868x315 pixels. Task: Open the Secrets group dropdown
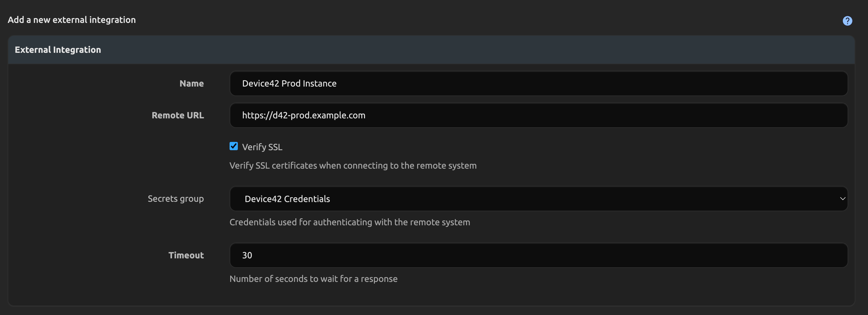tap(538, 199)
